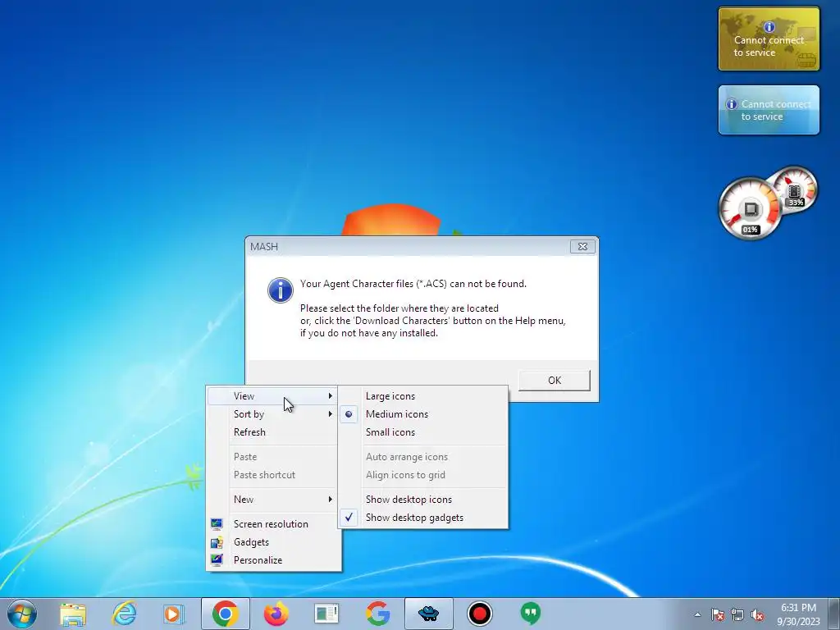The image size is (840, 630).
Task: Choose Gadgets from the context menu
Action: coord(272,542)
